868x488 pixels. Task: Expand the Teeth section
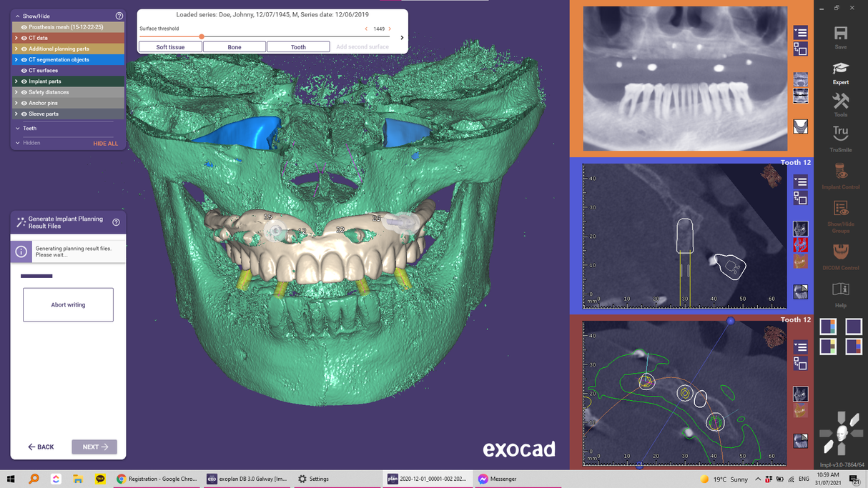(x=18, y=128)
